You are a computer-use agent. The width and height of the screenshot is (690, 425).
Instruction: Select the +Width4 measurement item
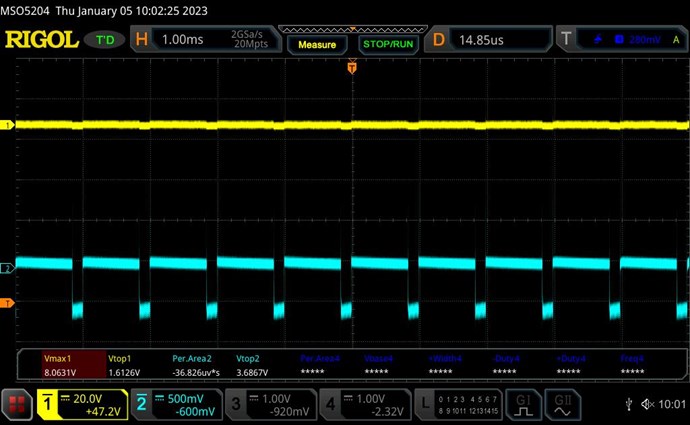click(444, 365)
